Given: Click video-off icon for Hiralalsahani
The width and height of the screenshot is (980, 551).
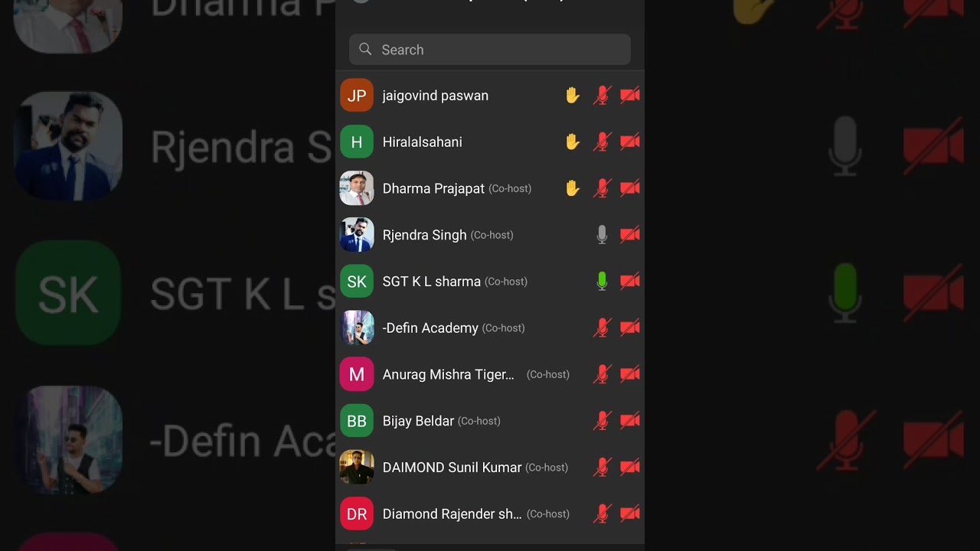Looking at the screenshot, I should tap(630, 142).
